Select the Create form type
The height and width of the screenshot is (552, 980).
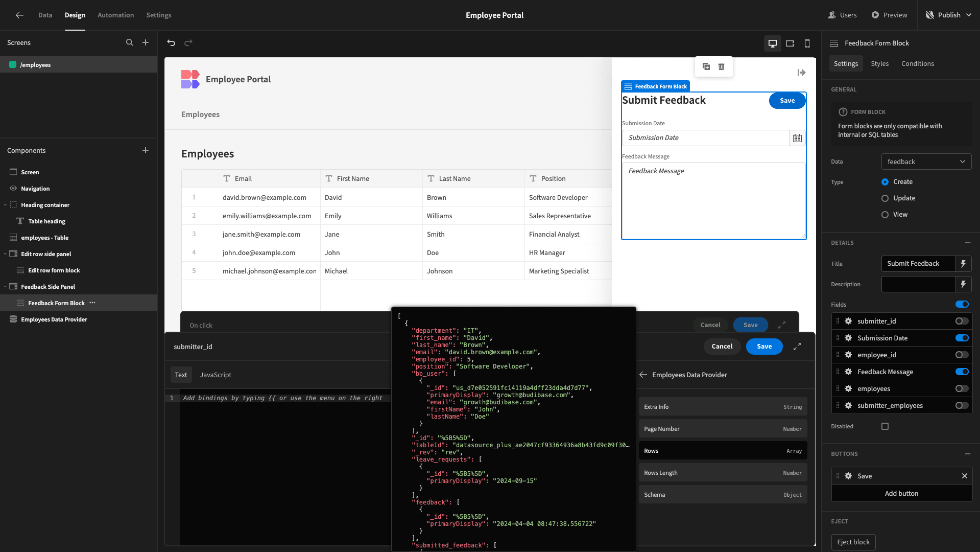[x=885, y=182]
